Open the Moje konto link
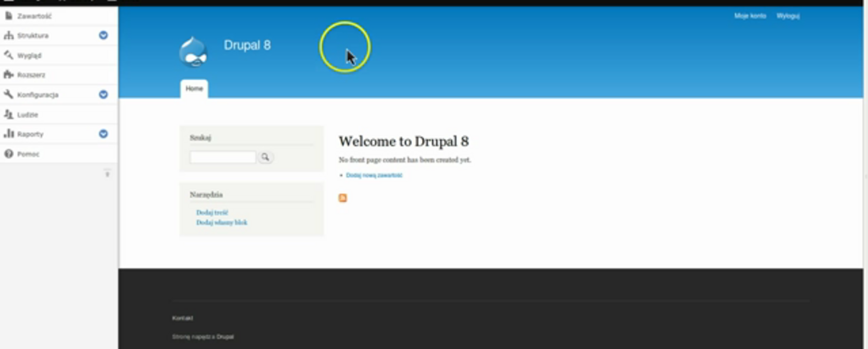Viewport: 868px width, 349px height. click(750, 16)
